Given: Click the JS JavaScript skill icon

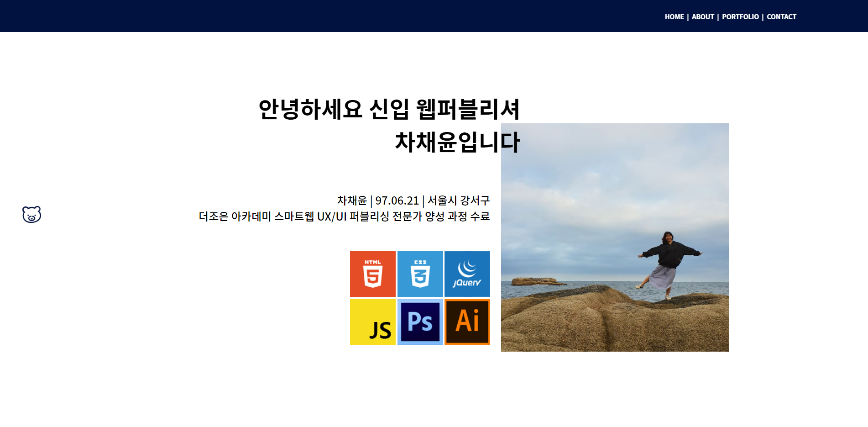Looking at the screenshot, I should tap(373, 322).
